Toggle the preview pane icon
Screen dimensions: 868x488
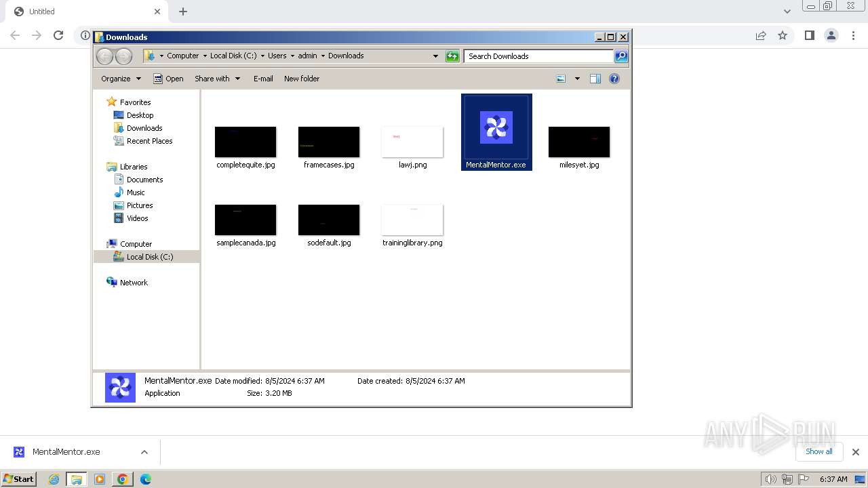pyautogui.click(x=595, y=79)
